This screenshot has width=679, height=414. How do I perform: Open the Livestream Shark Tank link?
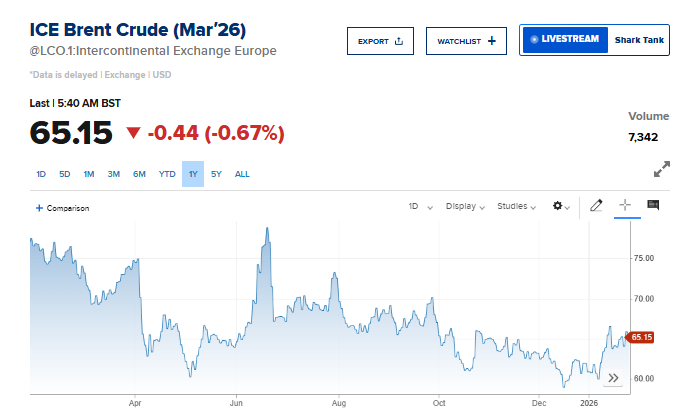tap(593, 40)
